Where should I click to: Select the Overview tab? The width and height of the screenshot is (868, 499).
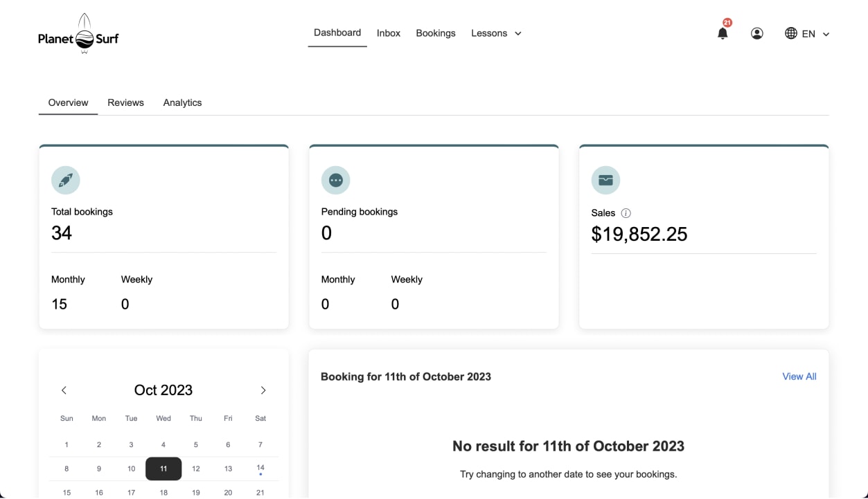pos(68,102)
